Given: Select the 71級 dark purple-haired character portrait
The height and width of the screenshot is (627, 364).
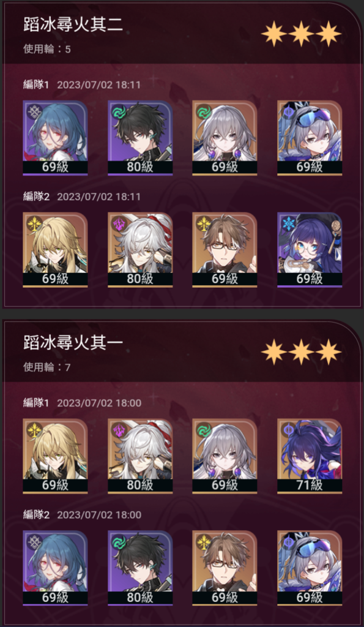Looking at the screenshot, I should [x=310, y=456].
